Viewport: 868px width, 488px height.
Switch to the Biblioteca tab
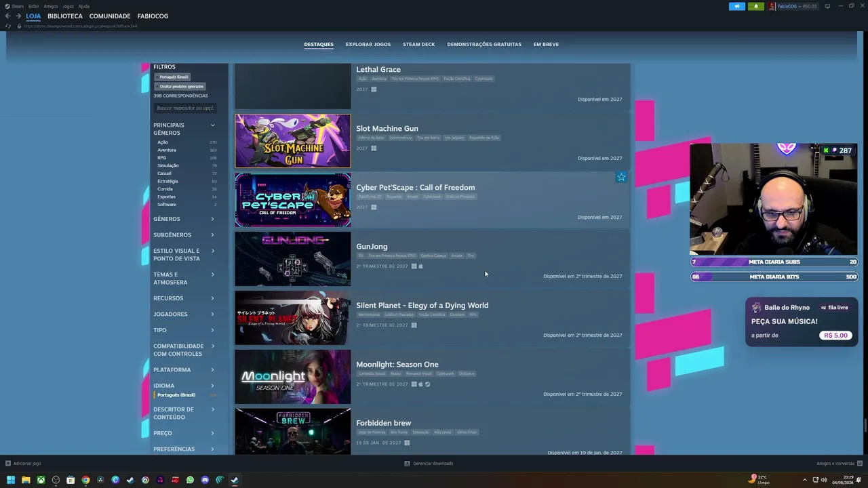[x=65, y=16]
